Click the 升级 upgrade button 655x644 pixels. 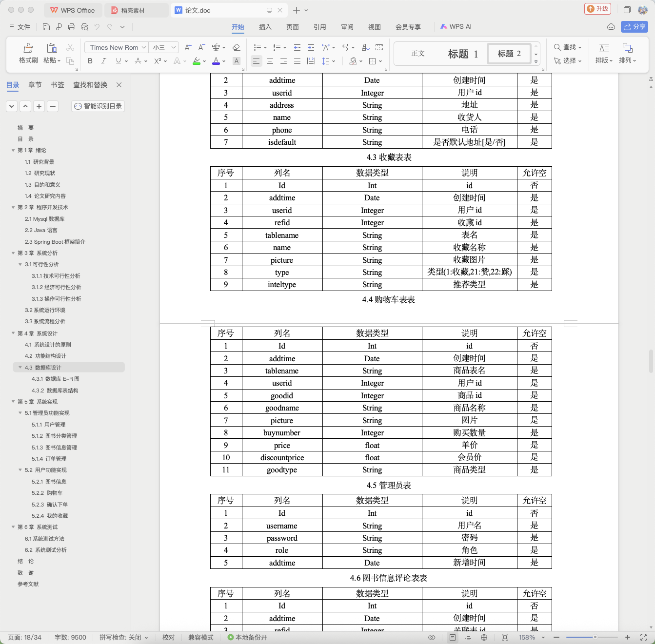597,9
